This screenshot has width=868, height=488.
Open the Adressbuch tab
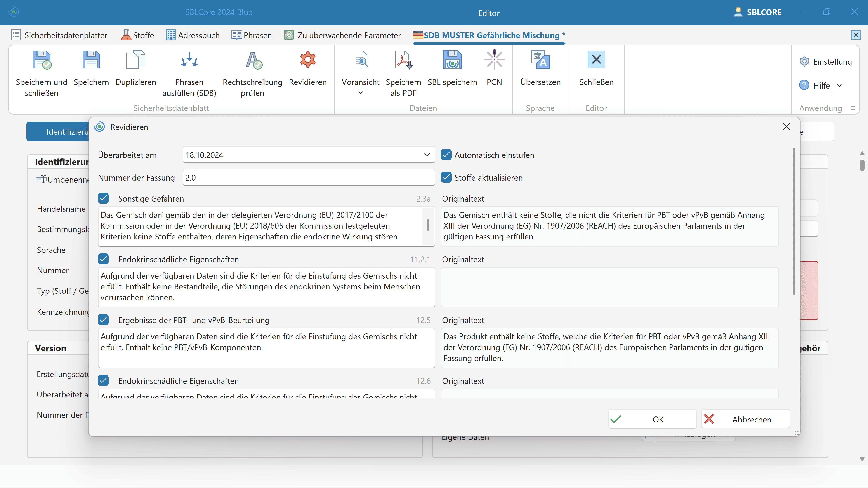pos(193,35)
